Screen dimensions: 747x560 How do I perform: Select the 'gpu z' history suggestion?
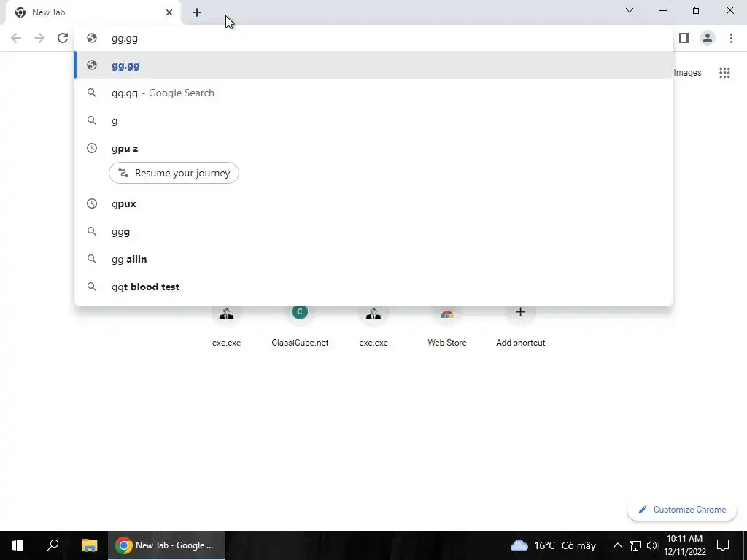tap(373, 148)
